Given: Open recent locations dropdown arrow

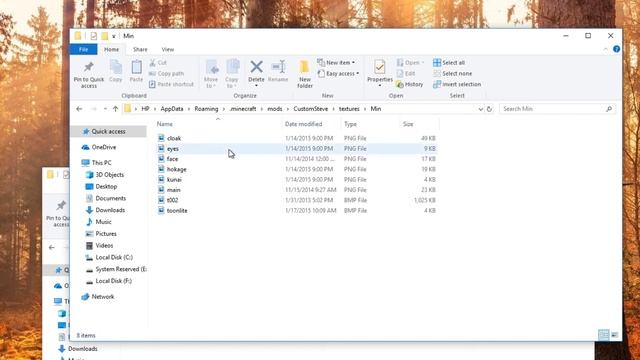Looking at the screenshot, I should coord(105,109).
